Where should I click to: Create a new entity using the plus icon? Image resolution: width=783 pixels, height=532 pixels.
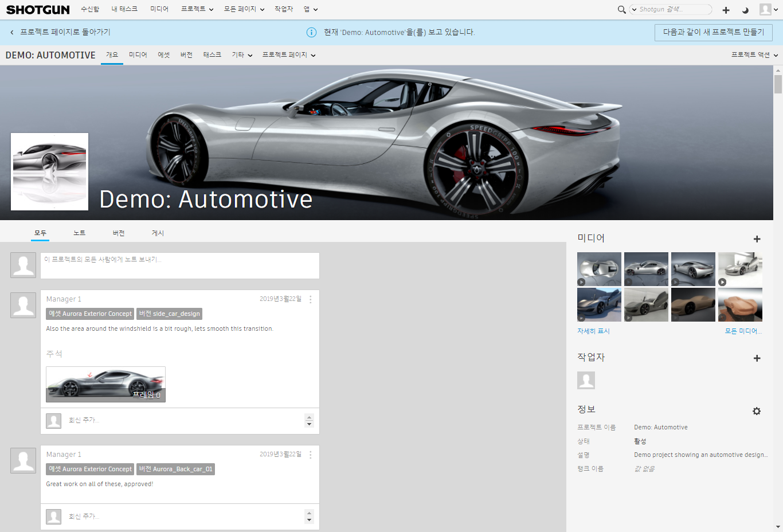click(726, 9)
